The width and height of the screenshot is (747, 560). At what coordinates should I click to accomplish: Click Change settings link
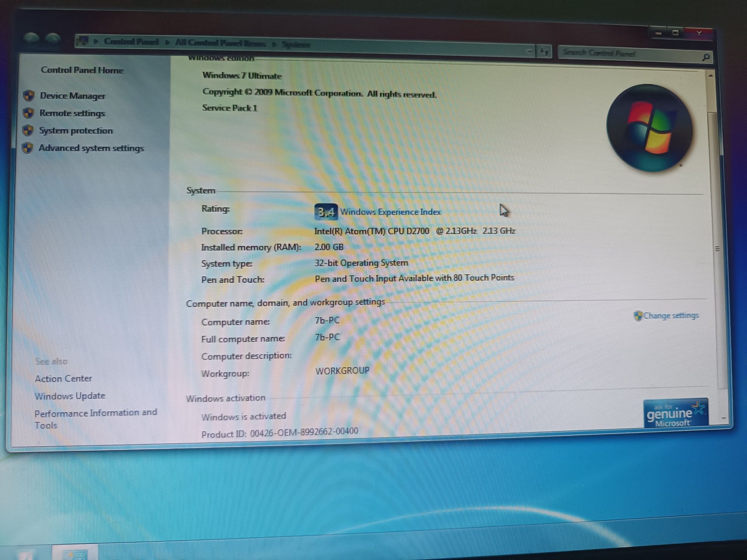(671, 315)
